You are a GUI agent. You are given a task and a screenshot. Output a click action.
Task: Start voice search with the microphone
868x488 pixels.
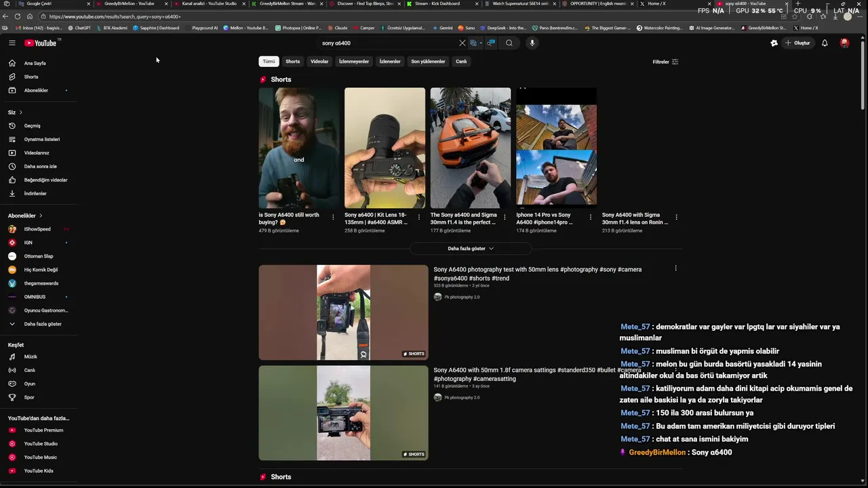(532, 43)
